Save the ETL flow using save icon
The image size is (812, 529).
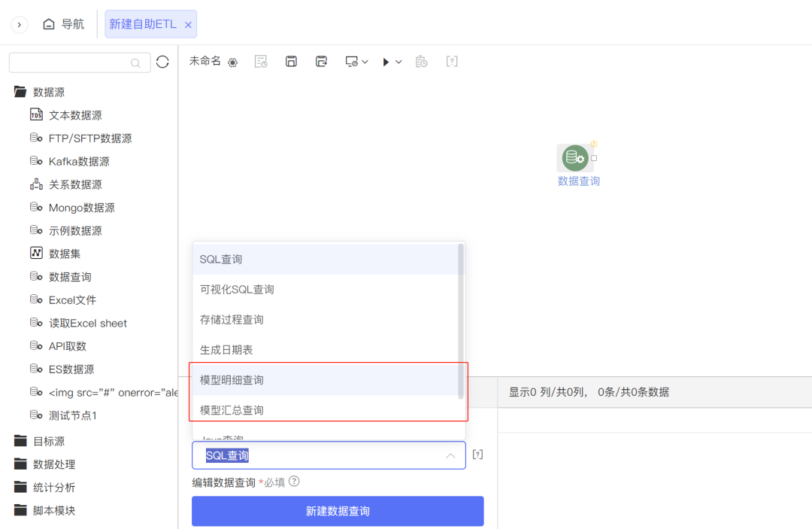click(291, 61)
